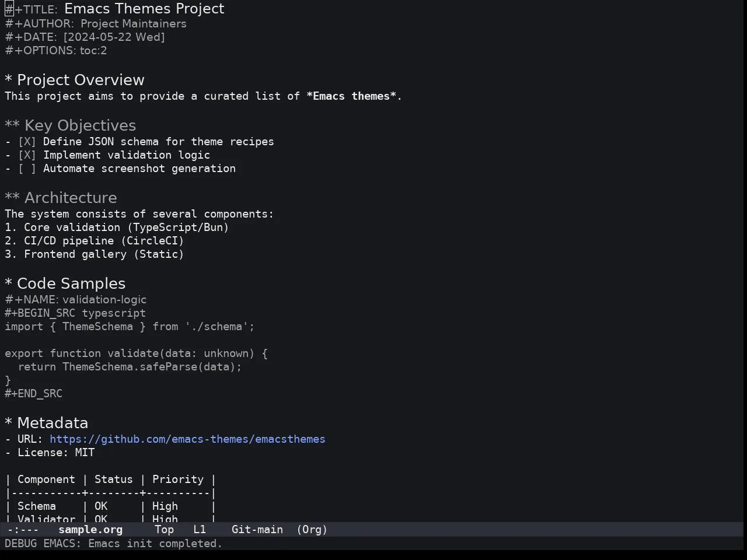The height and width of the screenshot is (560, 747).
Task: Collapse the 'Project Overview' heading
Action: point(75,80)
